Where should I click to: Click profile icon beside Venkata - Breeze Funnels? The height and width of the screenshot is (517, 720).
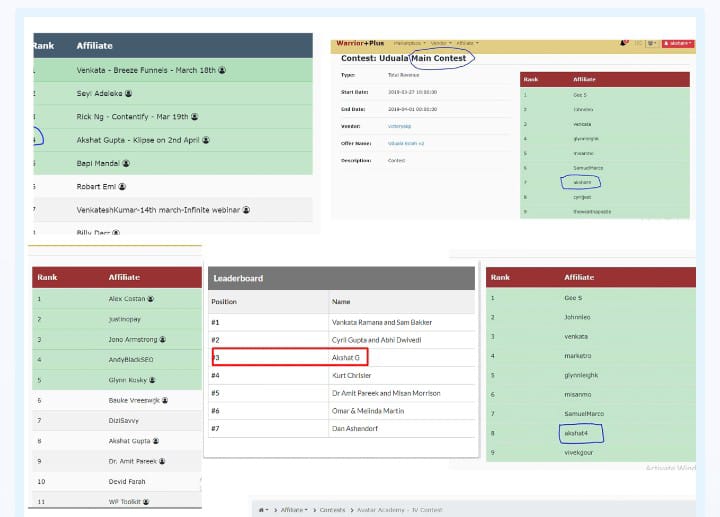pyautogui.click(x=222, y=71)
